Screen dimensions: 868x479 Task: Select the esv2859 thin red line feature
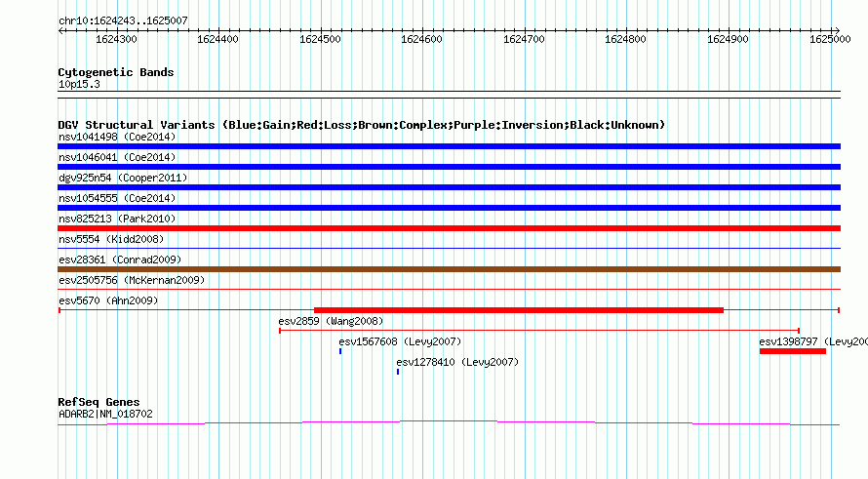click(x=539, y=331)
